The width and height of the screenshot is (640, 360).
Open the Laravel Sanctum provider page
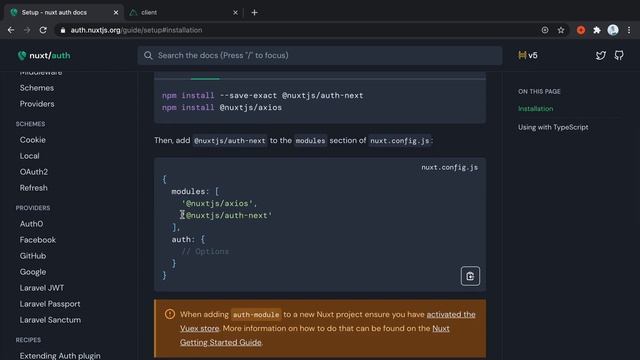click(50, 320)
